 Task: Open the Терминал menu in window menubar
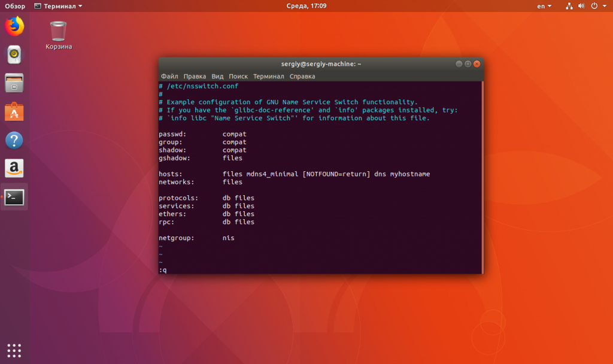point(269,76)
